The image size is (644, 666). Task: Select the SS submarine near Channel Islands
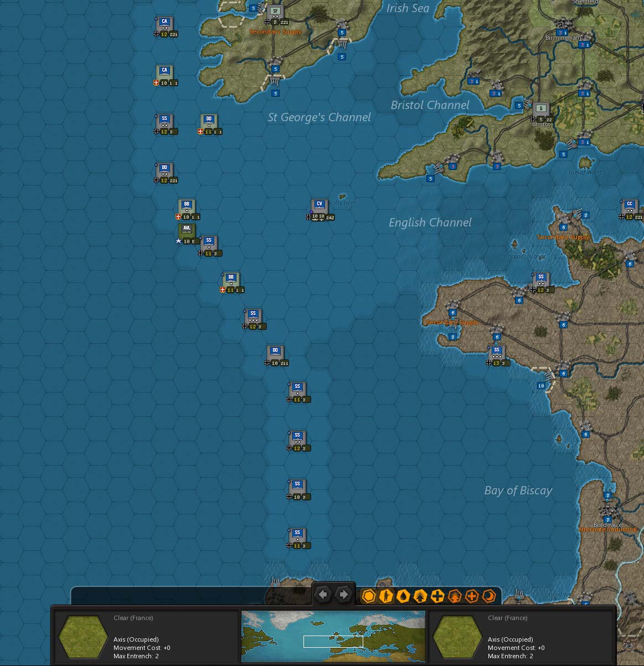point(541,281)
